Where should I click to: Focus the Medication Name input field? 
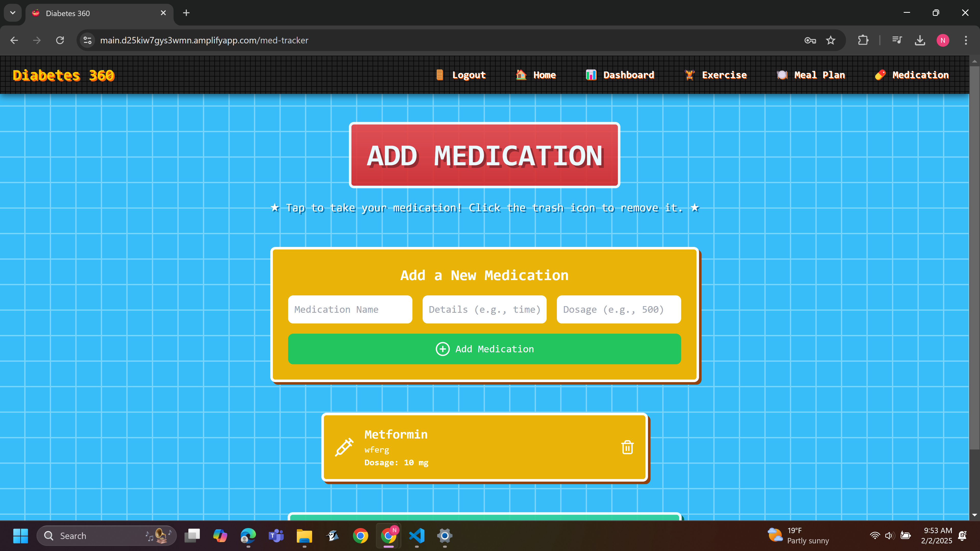coord(350,309)
